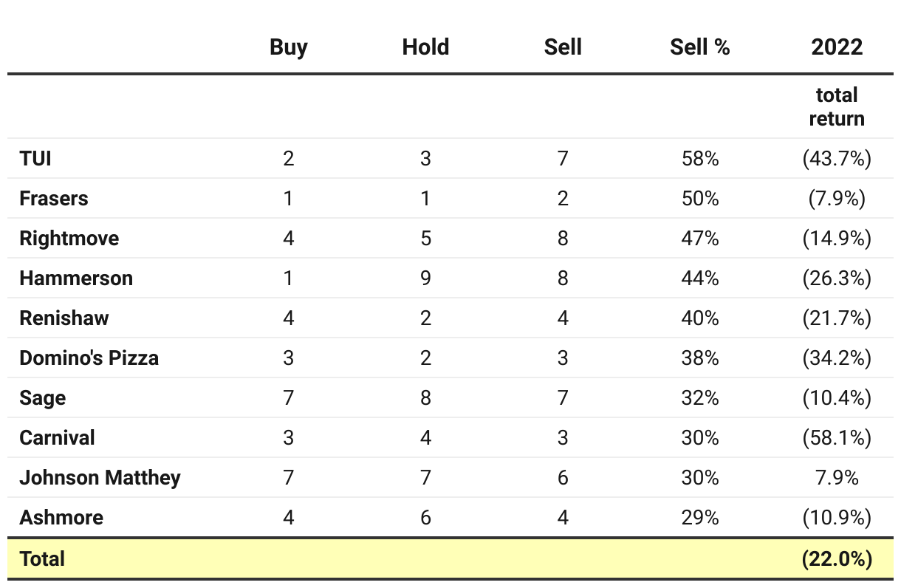This screenshot has width=901, height=588.
Task: Click the total return subheading
Action: tap(837, 106)
